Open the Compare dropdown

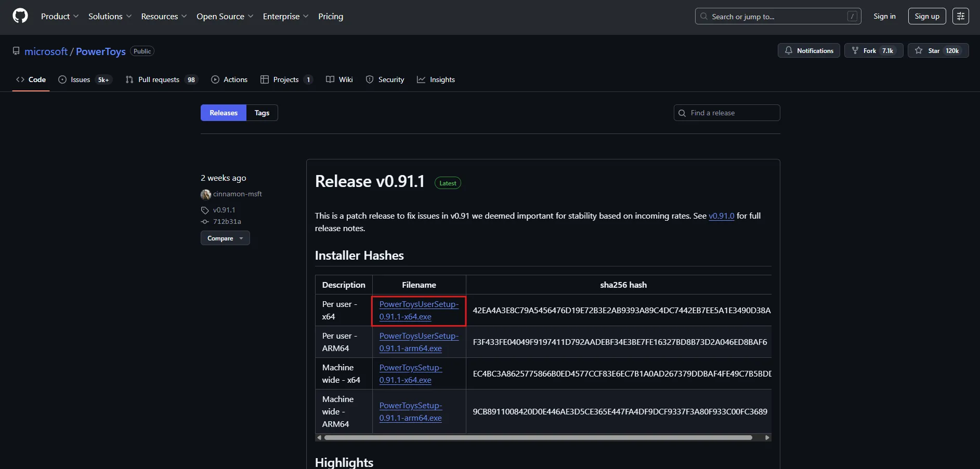(225, 238)
